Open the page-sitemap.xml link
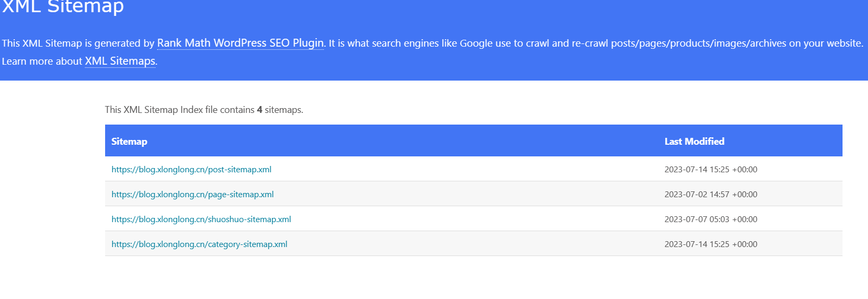Screen dimensions: 868x299 tap(193, 195)
